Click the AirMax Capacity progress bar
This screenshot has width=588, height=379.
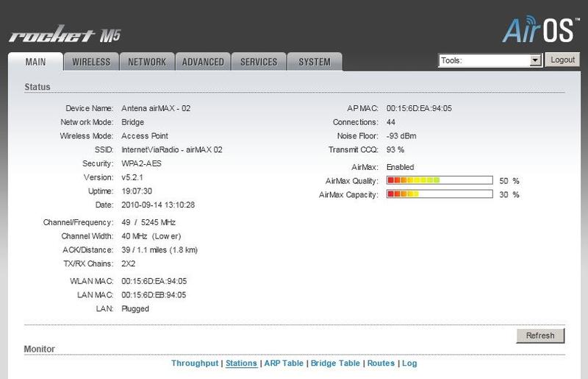(440, 194)
